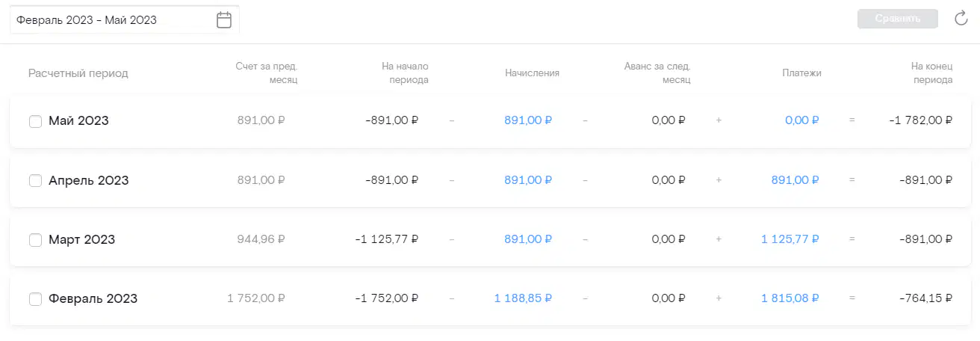Open the 891,00 ₽ accruals link for Май 2023

tap(528, 120)
